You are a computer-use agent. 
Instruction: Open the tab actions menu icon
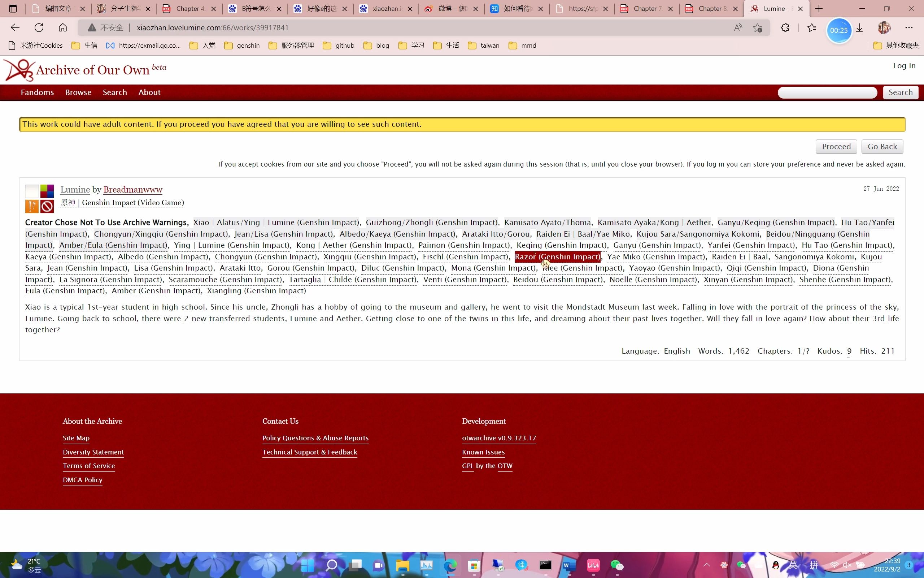click(13, 8)
